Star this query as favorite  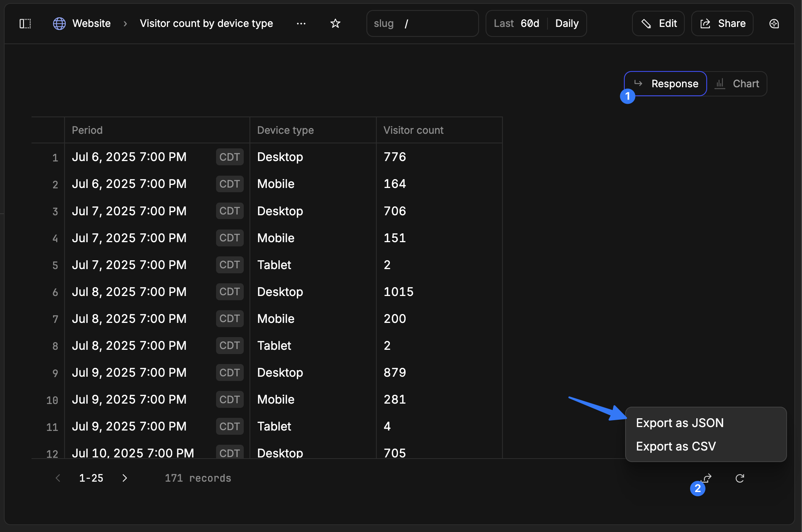(335, 23)
